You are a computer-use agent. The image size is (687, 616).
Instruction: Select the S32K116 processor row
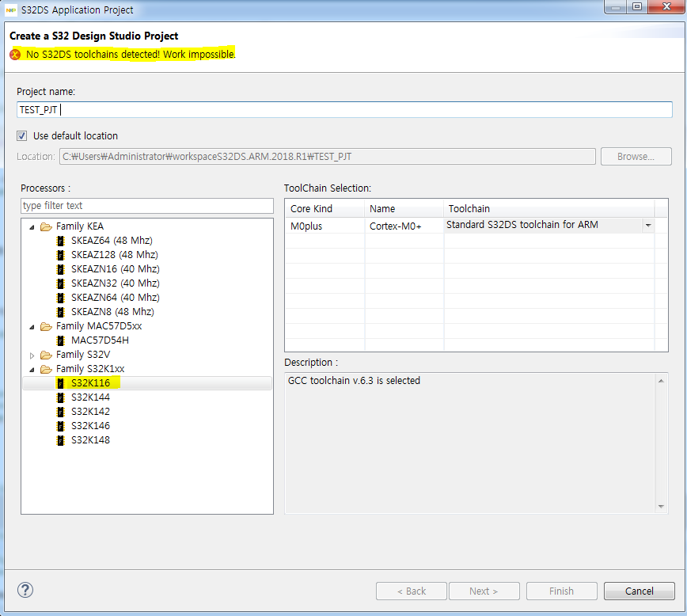pyautogui.click(x=147, y=383)
